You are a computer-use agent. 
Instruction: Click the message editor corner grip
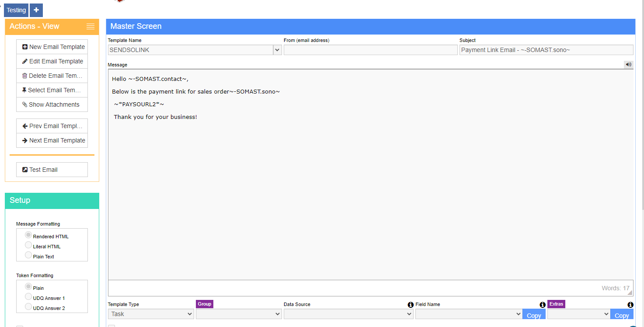tap(630, 293)
